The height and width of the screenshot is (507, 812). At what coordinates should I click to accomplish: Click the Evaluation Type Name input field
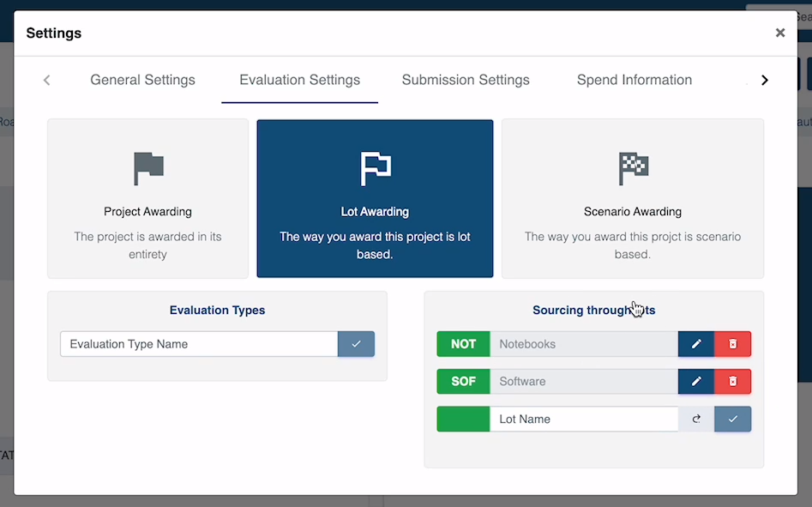[x=199, y=344]
